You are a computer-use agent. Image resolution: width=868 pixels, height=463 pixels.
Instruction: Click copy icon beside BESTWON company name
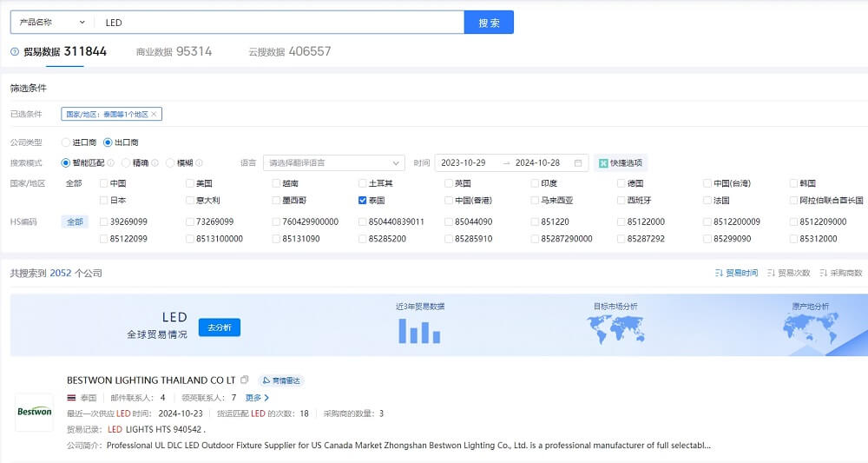pyautogui.click(x=244, y=380)
